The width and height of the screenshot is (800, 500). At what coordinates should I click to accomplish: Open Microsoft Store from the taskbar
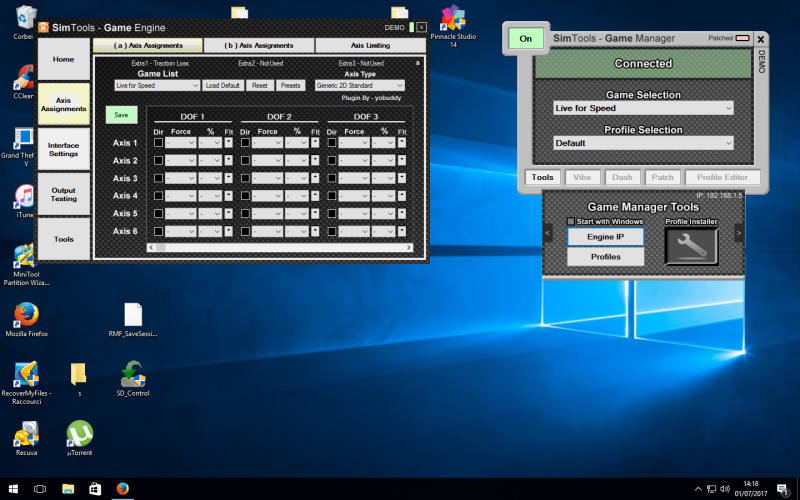(95, 489)
